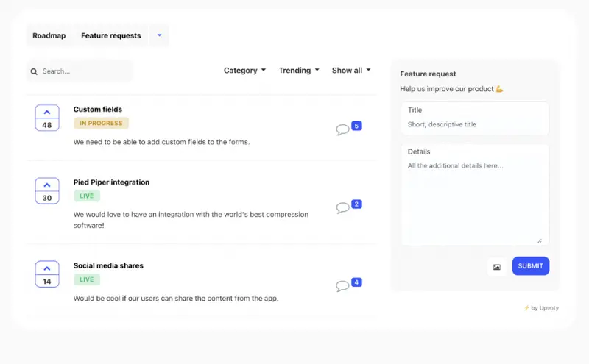The height and width of the screenshot is (364, 589).
Task: Switch to the Roadmap tab
Action: click(x=49, y=35)
